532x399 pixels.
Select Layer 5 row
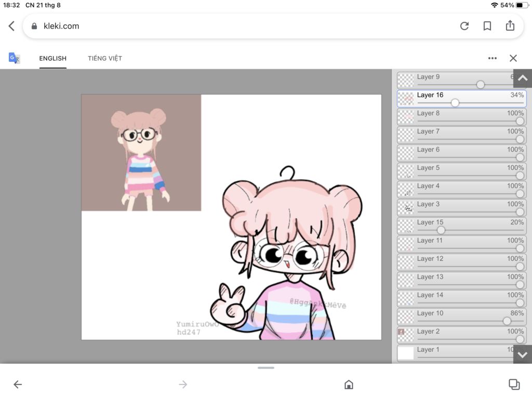(461, 171)
